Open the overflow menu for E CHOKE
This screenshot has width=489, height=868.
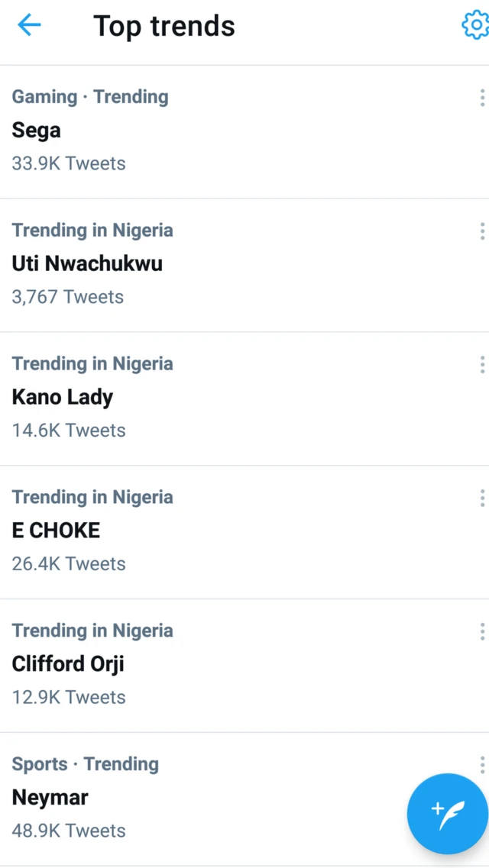click(x=481, y=498)
